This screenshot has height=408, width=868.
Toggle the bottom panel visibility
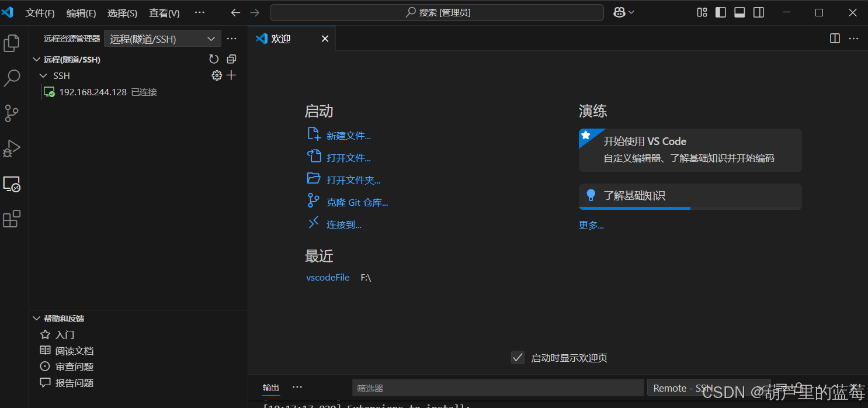coord(739,12)
